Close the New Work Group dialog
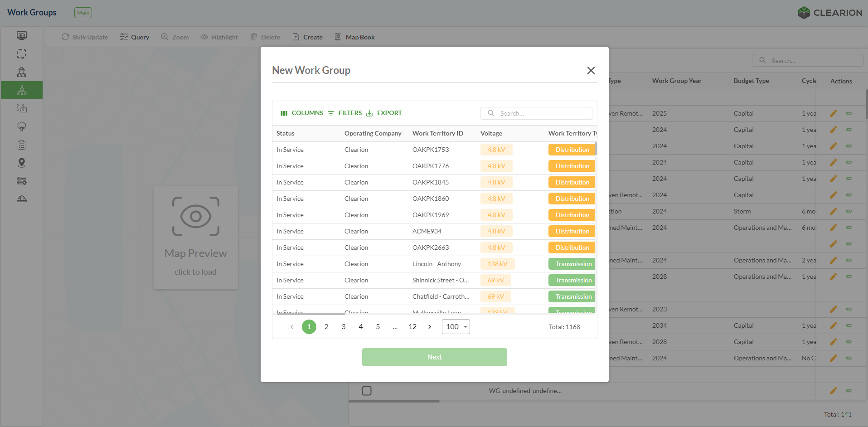The height and width of the screenshot is (427, 868). click(x=591, y=70)
